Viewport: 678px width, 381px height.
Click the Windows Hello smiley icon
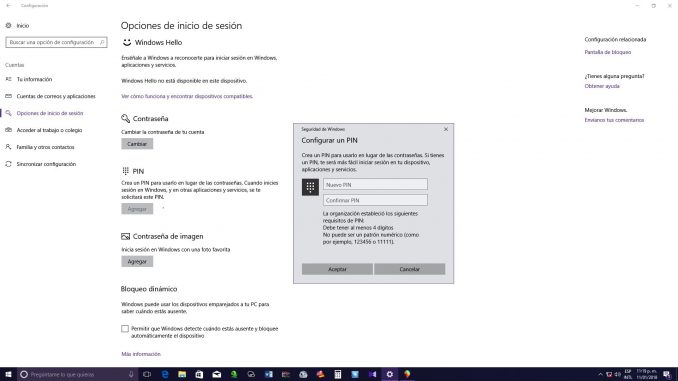point(127,42)
